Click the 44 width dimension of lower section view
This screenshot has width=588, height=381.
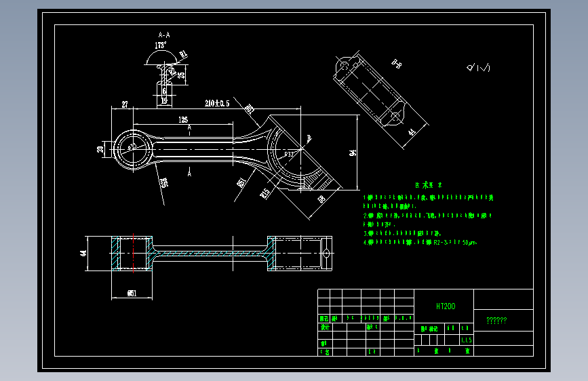coord(83,253)
